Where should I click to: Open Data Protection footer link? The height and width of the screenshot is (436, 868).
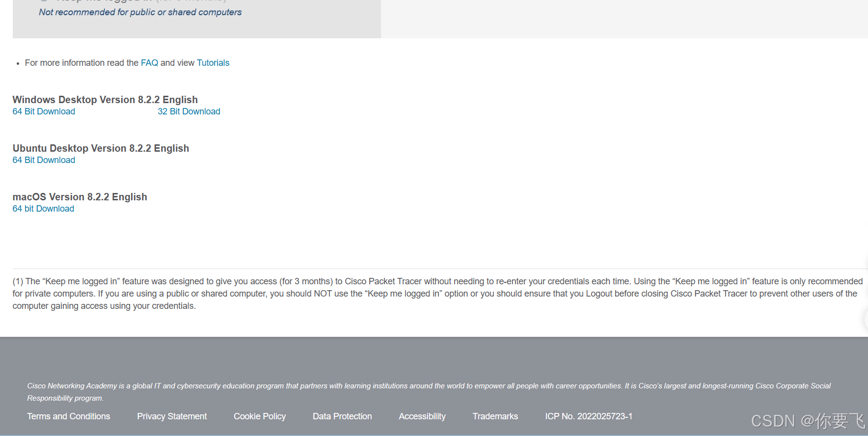(x=342, y=416)
